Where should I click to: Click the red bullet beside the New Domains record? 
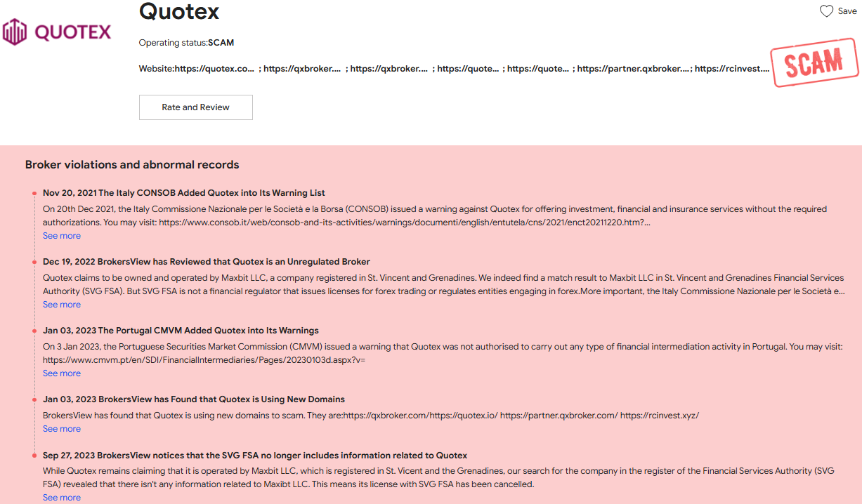pos(34,399)
